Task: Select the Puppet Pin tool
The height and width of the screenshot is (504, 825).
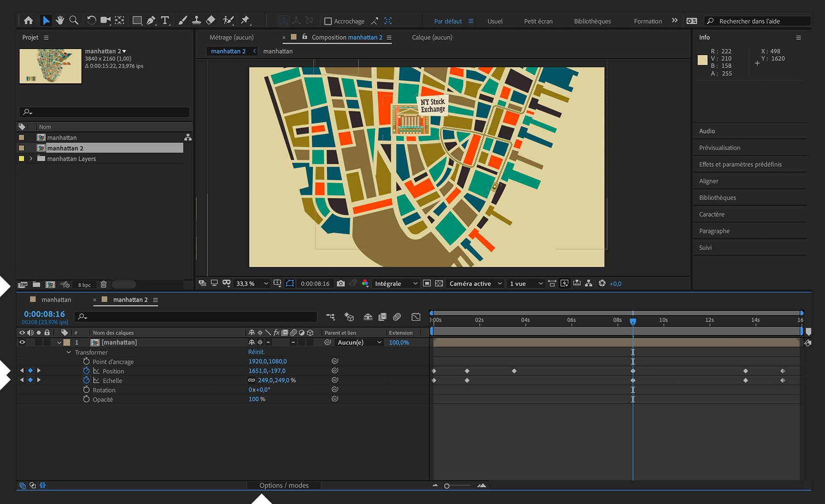Action: (245, 20)
